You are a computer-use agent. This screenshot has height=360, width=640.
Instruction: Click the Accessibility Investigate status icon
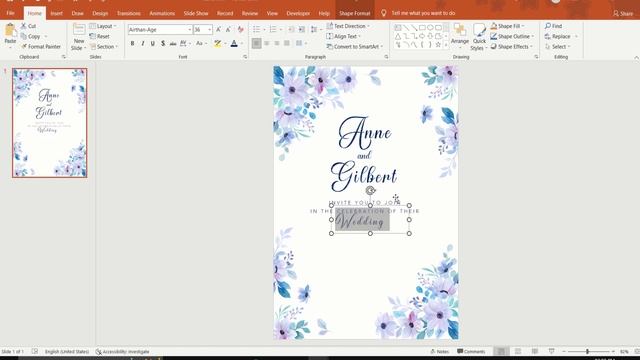click(122, 351)
